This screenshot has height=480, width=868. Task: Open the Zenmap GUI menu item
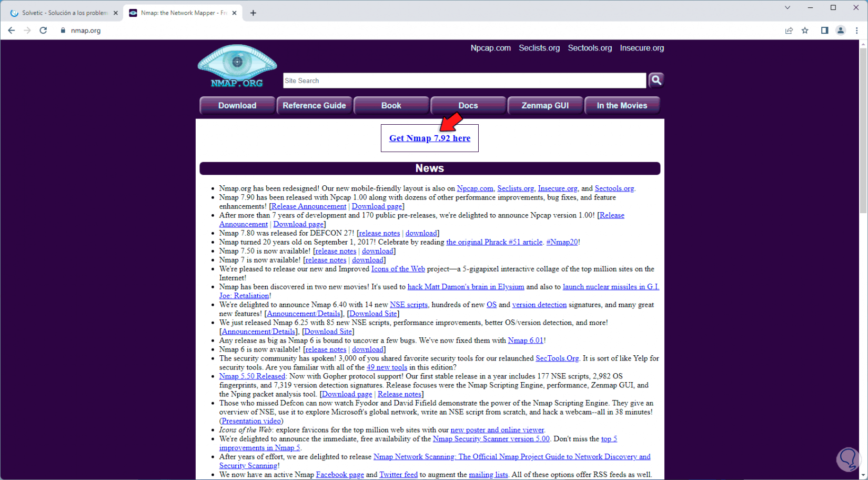545,105
